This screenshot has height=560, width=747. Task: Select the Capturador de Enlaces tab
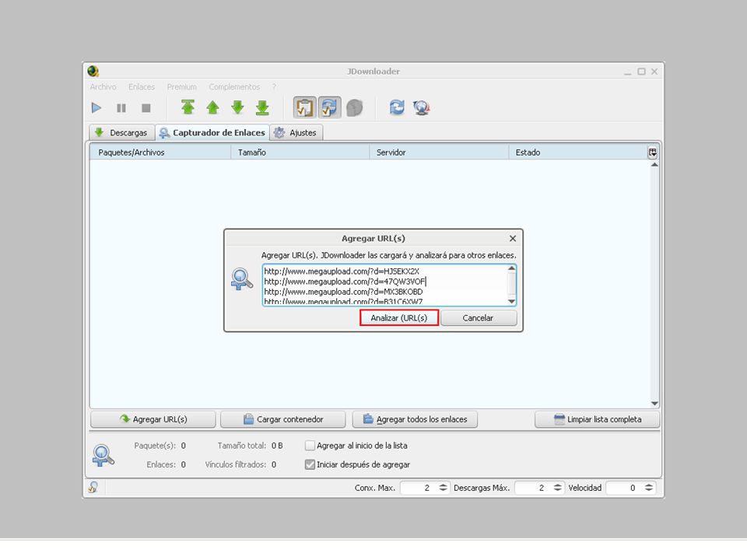(212, 132)
